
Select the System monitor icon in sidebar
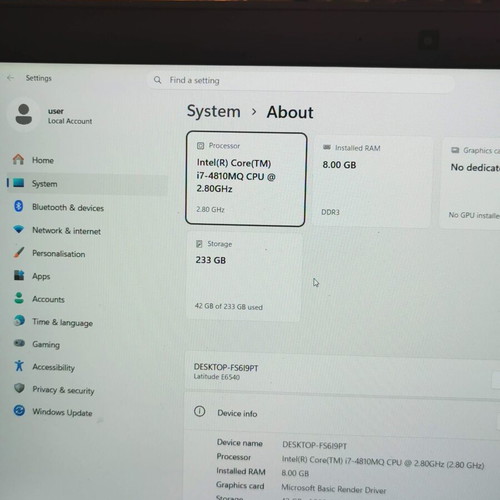[19, 183]
